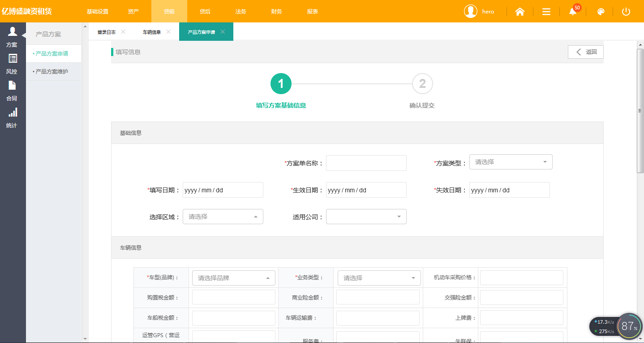
Task: Open notifications bell with 50 badge
Action: click(x=573, y=12)
